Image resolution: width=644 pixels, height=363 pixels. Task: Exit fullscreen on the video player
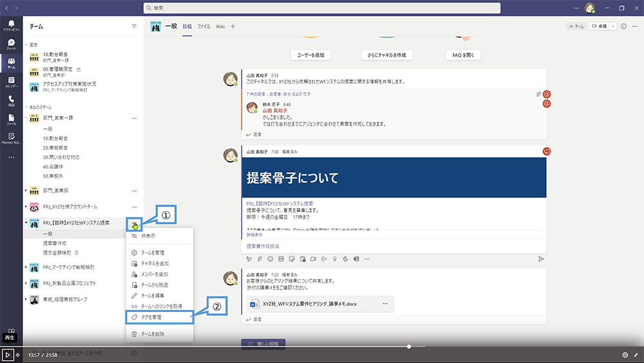(636, 355)
